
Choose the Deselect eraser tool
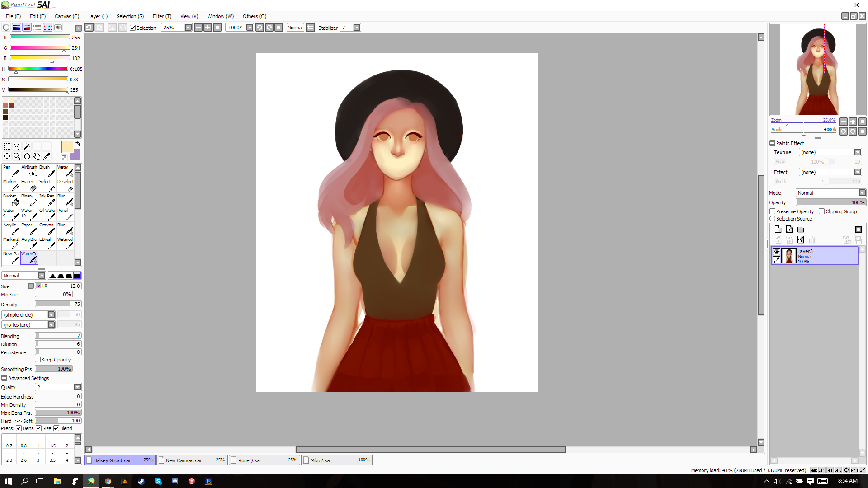point(65,185)
